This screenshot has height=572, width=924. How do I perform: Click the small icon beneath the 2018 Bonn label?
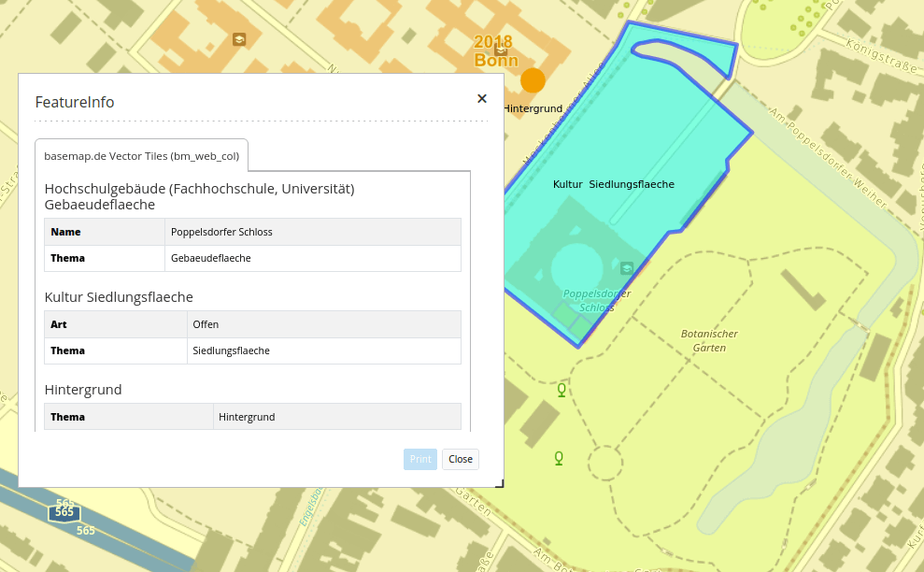tap(514, 77)
